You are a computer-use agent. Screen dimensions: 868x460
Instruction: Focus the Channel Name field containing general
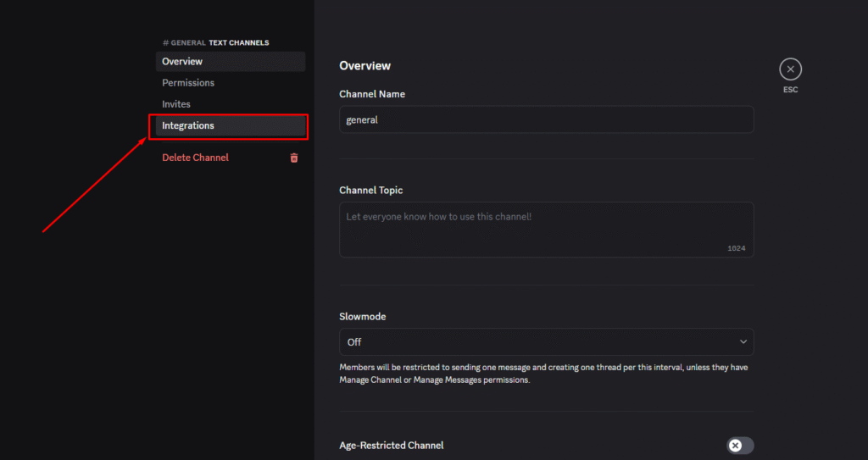[x=547, y=119]
